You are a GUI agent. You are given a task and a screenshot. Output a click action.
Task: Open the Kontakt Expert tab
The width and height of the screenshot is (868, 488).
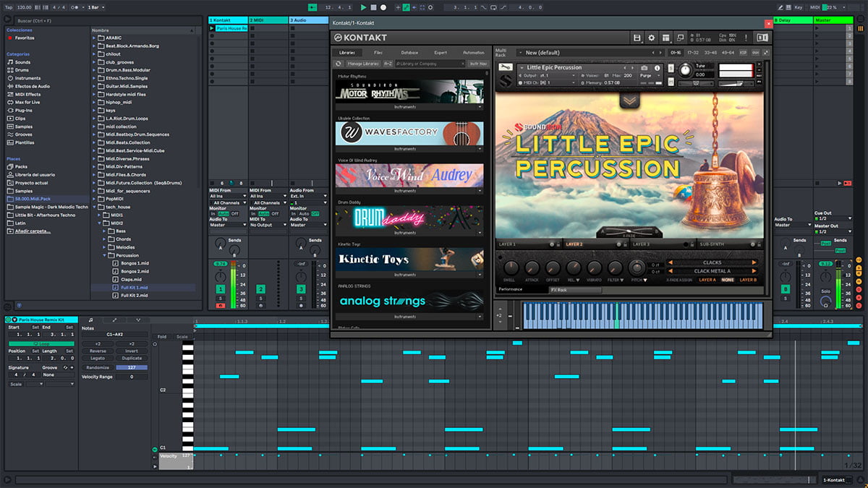441,53
